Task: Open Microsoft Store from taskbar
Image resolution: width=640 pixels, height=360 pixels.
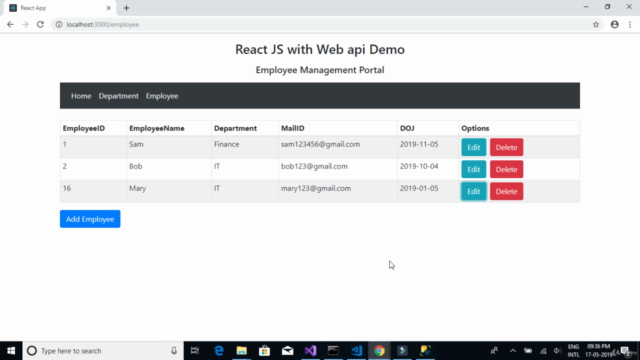Action: click(264, 351)
